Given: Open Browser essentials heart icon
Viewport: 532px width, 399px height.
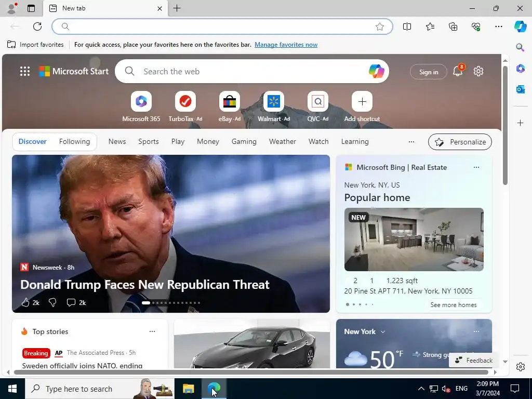Looking at the screenshot, I should pos(476,26).
